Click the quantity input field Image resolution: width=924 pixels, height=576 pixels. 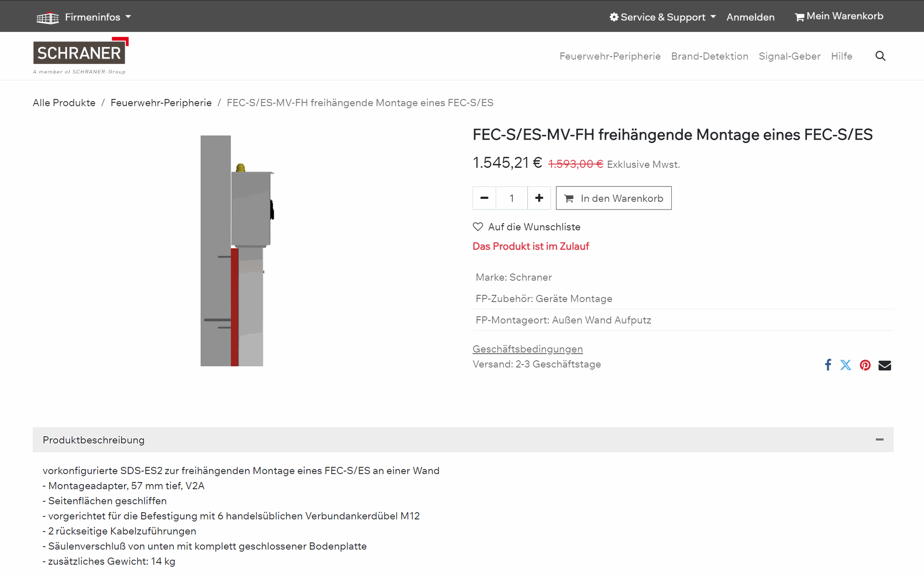pyautogui.click(x=512, y=198)
